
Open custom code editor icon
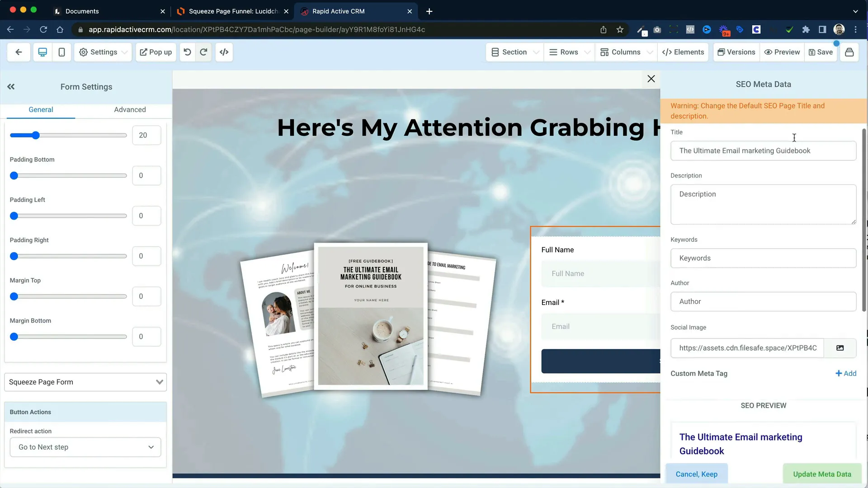click(x=224, y=52)
